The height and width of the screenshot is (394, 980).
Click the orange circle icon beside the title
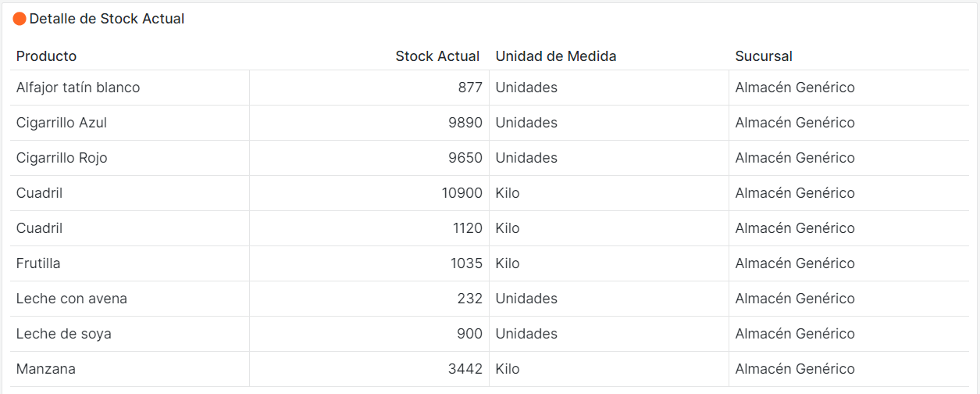[20, 19]
